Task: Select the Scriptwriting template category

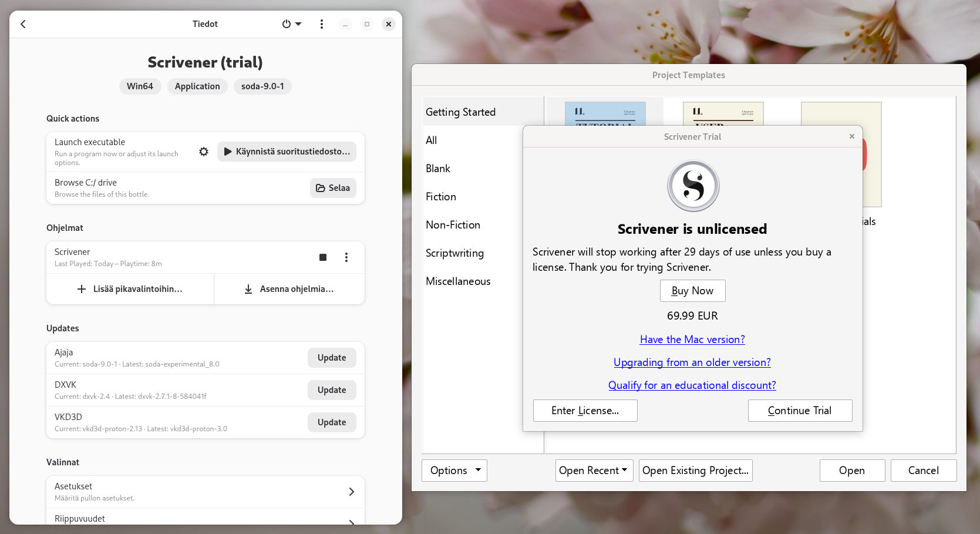Action: pos(454,253)
